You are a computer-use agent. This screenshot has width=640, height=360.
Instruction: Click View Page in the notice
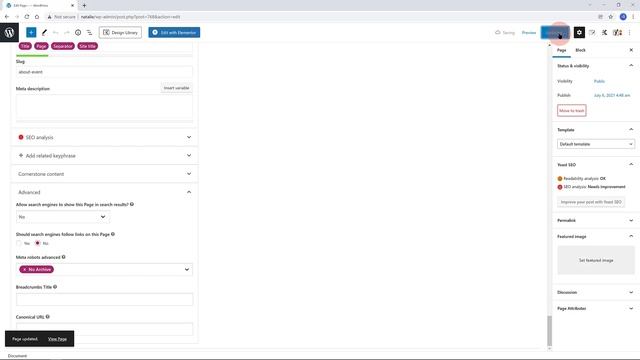click(x=57, y=339)
